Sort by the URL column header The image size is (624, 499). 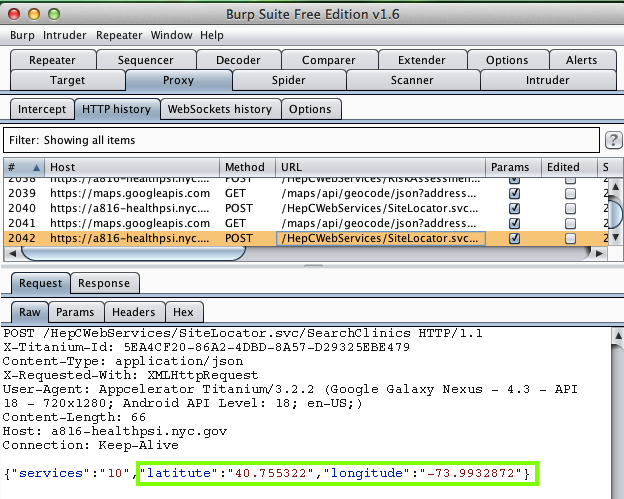tap(380, 168)
